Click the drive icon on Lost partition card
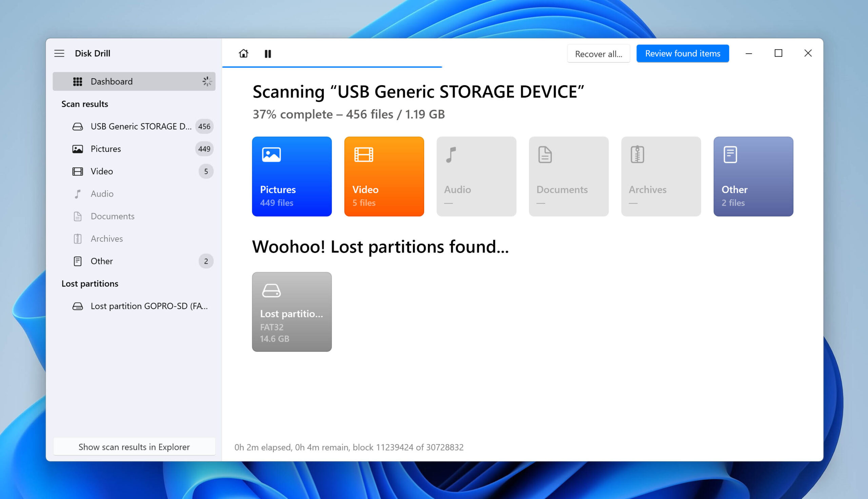The width and height of the screenshot is (868, 499). 271,291
